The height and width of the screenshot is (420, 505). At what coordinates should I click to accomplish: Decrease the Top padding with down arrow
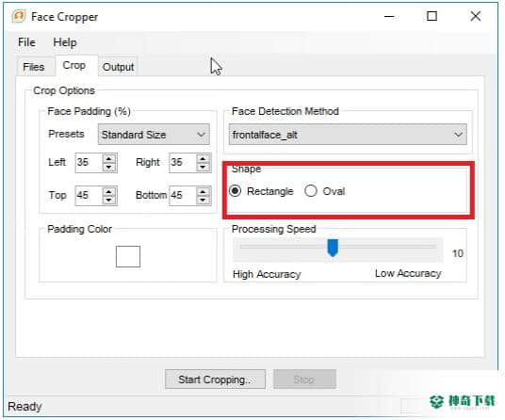coord(108,200)
